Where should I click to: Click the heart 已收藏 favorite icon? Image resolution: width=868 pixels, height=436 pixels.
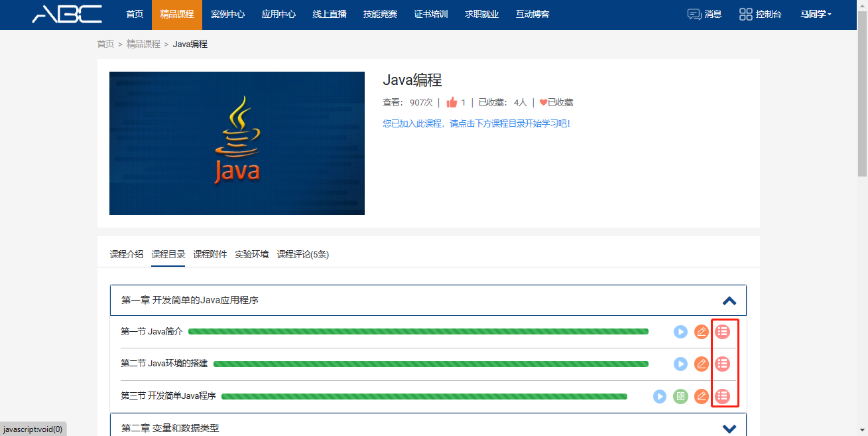543,102
